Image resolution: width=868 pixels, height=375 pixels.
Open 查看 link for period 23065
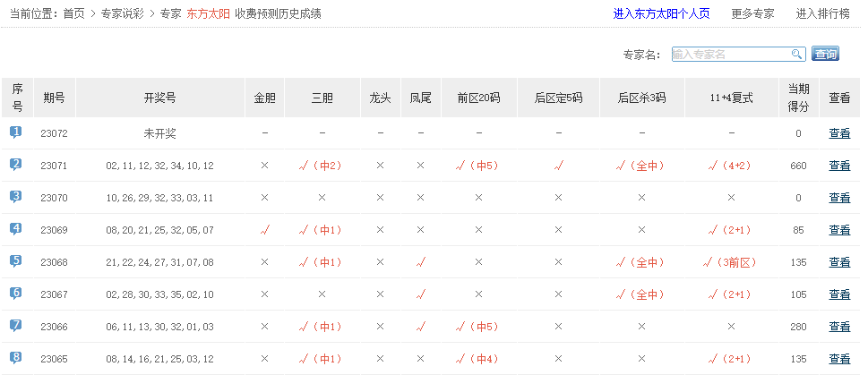coord(839,359)
